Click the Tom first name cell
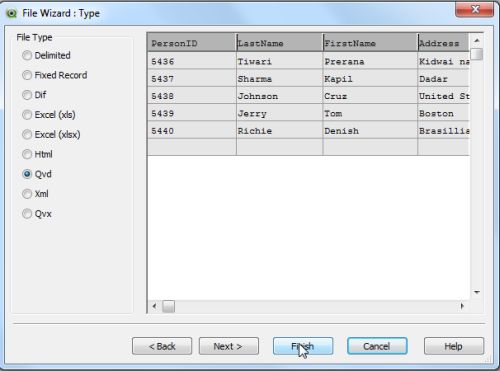The height and width of the screenshot is (371, 500). click(x=370, y=113)
